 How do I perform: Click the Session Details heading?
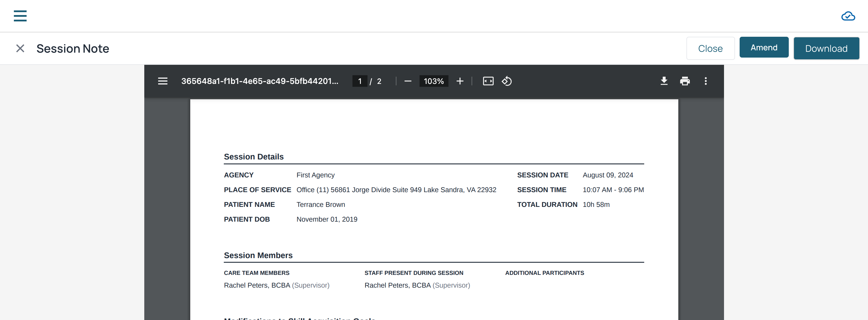(x=254, y=157)
